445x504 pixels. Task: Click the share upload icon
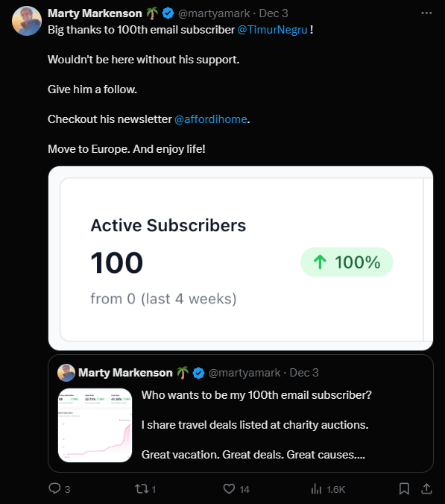pyautogui.click(x=426, y=488)
